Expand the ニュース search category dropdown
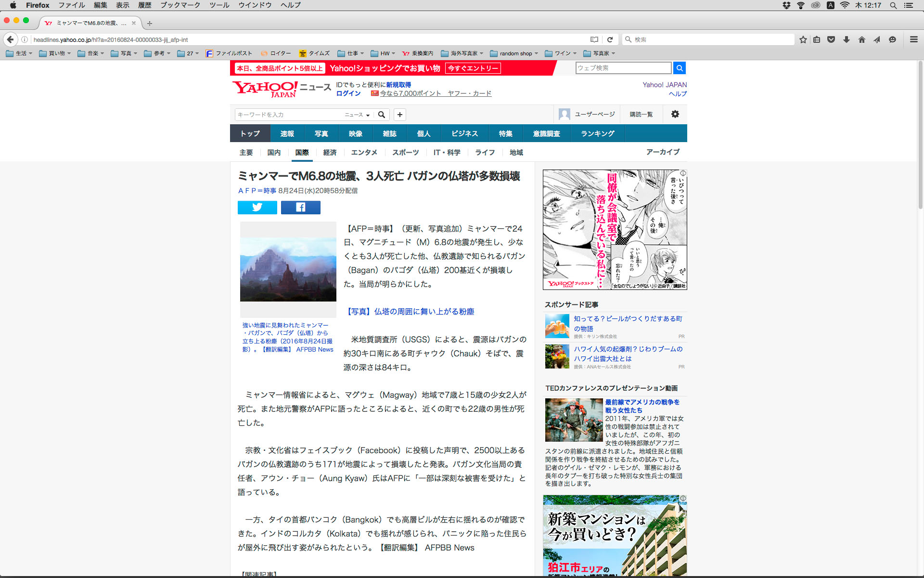Viewport: 924px width, 578px height. [357, 115]
